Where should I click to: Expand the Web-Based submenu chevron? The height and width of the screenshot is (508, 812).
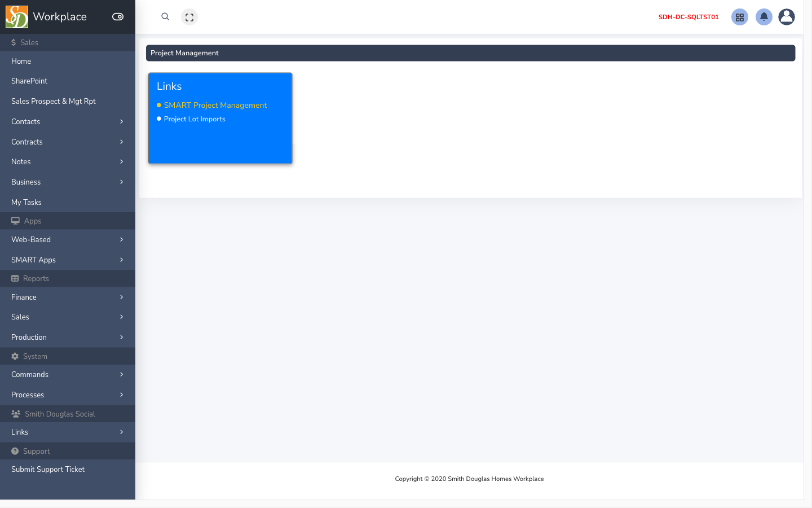(x=121, y=239)
